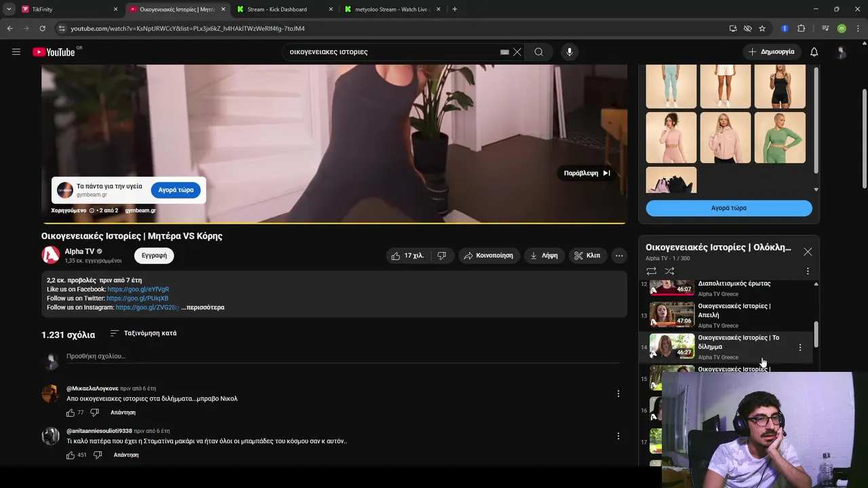The width and height of the screenshot is (868, 488).
Task: Open the Alpha TV channel name link
Action: [x=79, y=251]
